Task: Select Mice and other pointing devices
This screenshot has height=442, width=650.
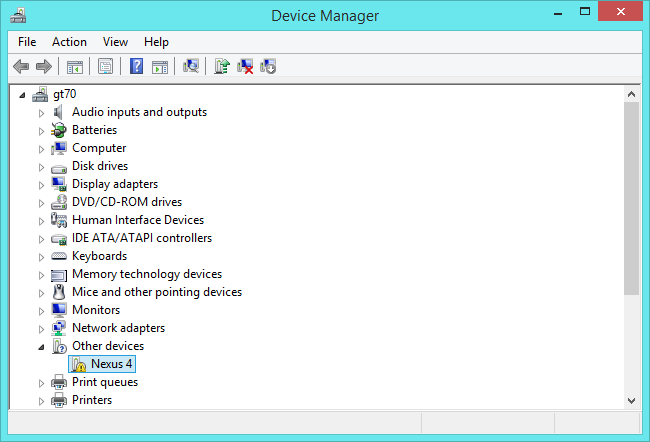Action: point(156,292)
